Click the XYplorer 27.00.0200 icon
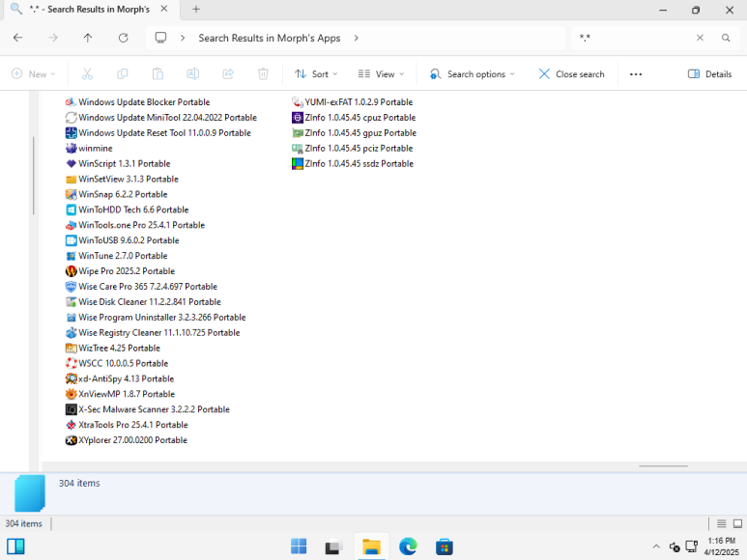 71,440
